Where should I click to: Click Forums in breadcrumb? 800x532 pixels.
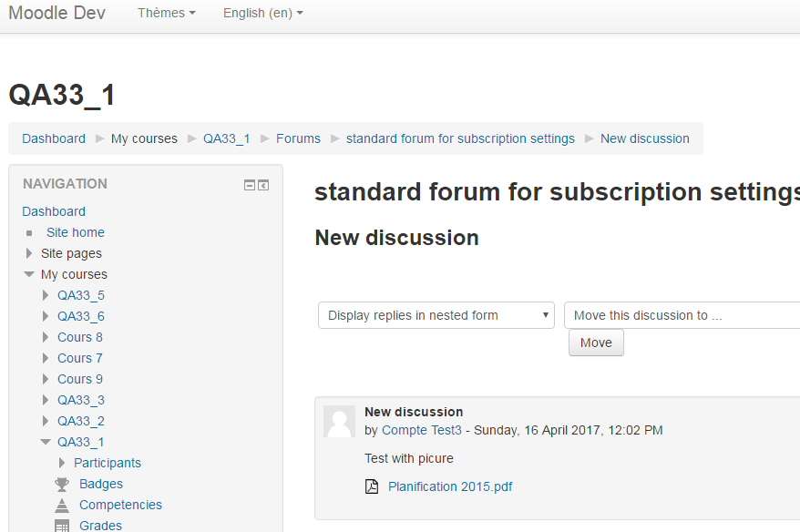tap(299, 138)
